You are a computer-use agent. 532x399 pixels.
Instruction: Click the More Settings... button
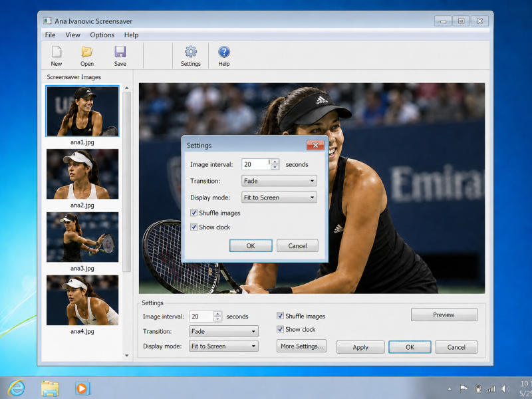301,346
